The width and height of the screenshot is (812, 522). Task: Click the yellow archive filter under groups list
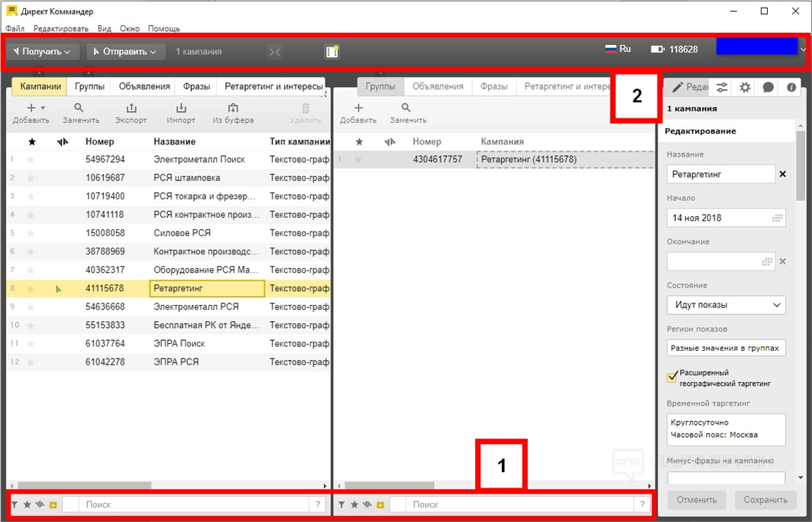[380, 504]
